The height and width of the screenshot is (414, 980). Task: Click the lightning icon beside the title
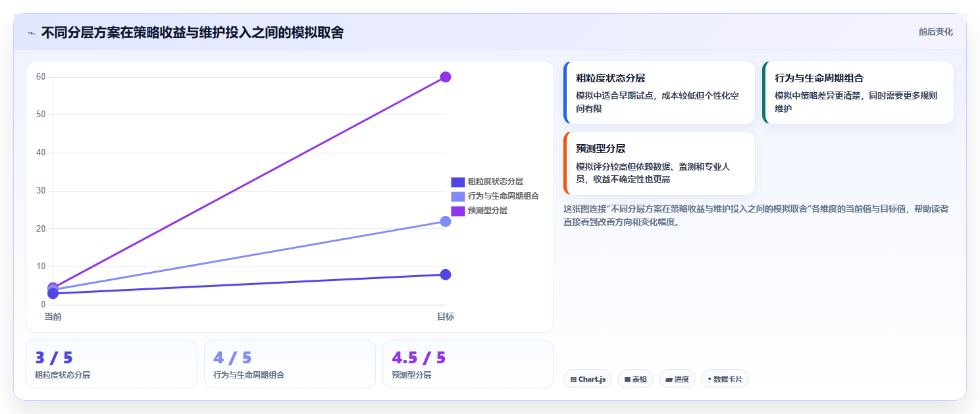tap(32, 33)
